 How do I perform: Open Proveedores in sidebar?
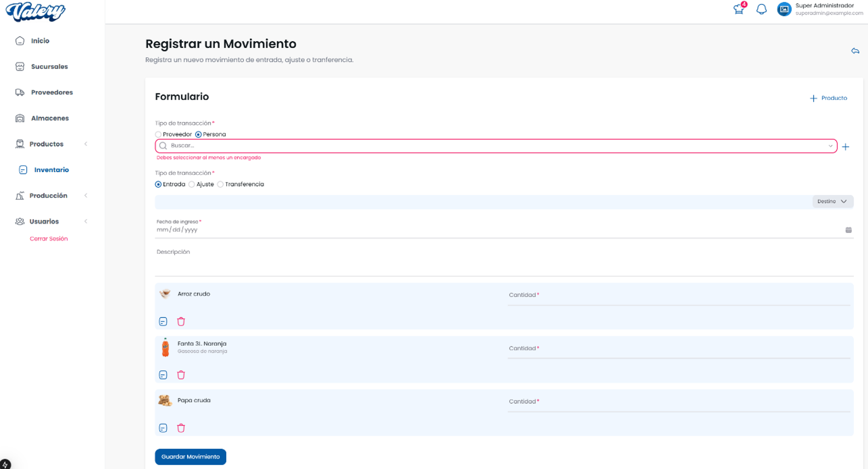point(52,92)
